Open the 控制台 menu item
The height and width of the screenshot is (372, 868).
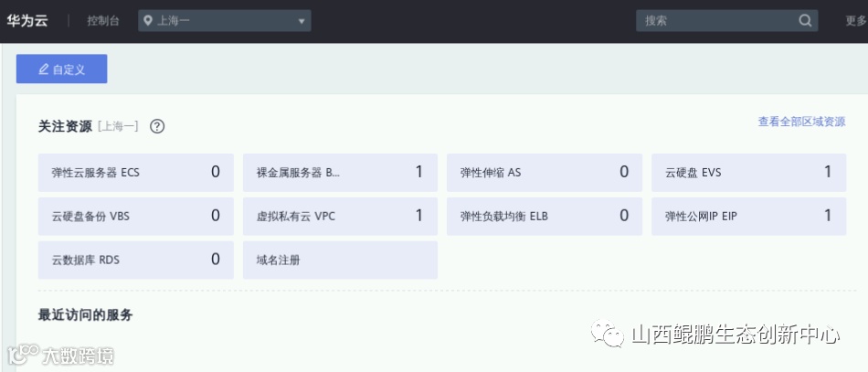(x=102, y=20)
